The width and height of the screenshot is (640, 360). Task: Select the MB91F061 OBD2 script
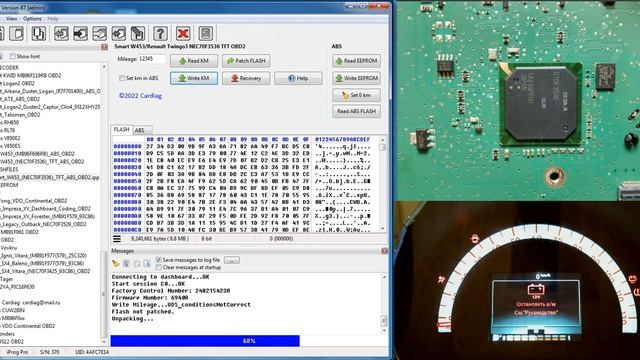pyautogui.click(x=20, y=232)
